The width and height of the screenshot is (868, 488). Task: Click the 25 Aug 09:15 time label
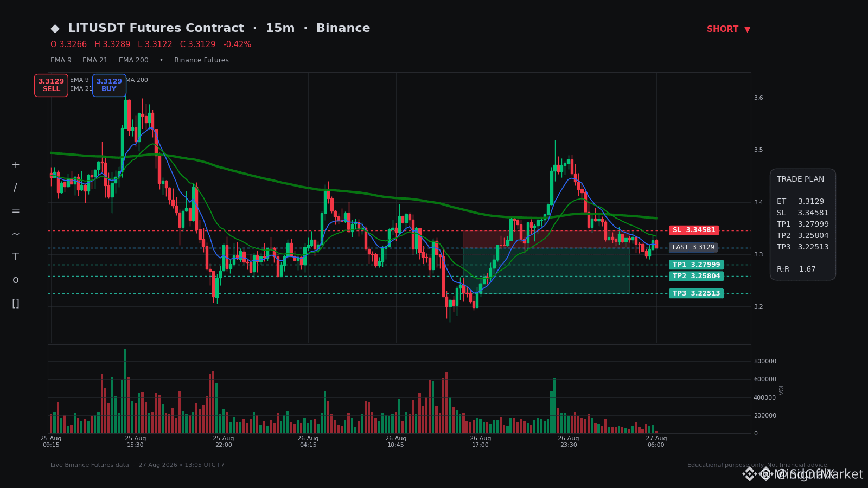[51, 442]
